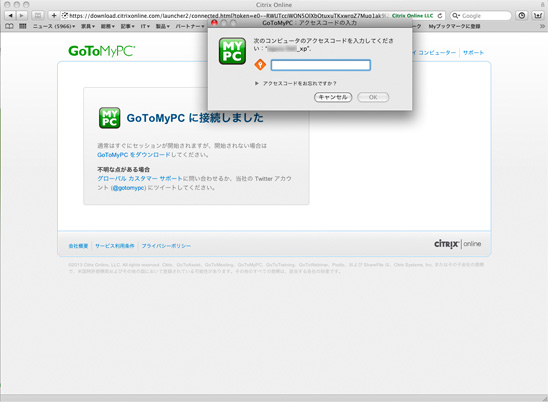Go back with Safari's back arrow
This screenshot has height=403, width=548.
click(10, 16)
